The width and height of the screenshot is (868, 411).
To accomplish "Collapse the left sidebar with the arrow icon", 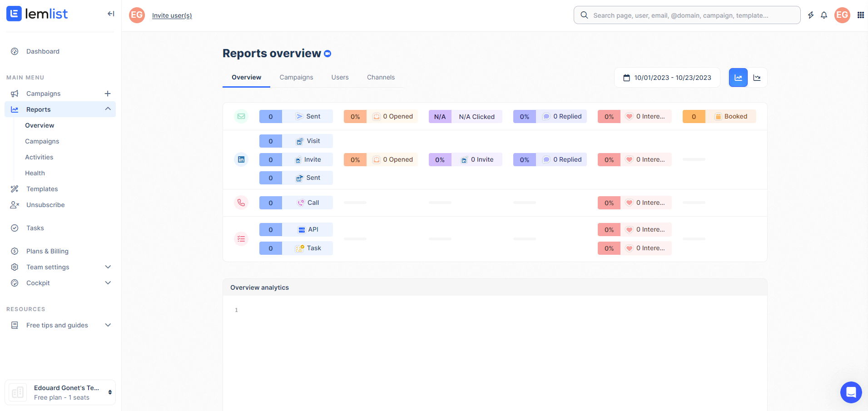I will 111,14.
